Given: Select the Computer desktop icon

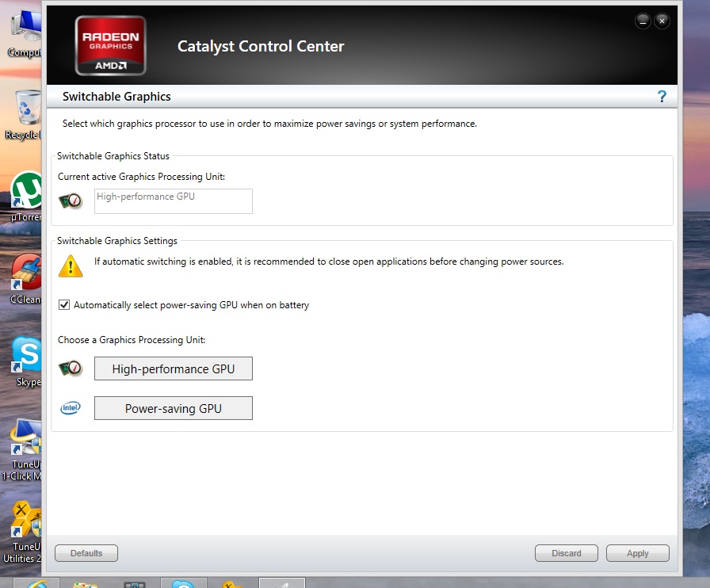Looking at the screenshot, I should [x=25, y=34].
